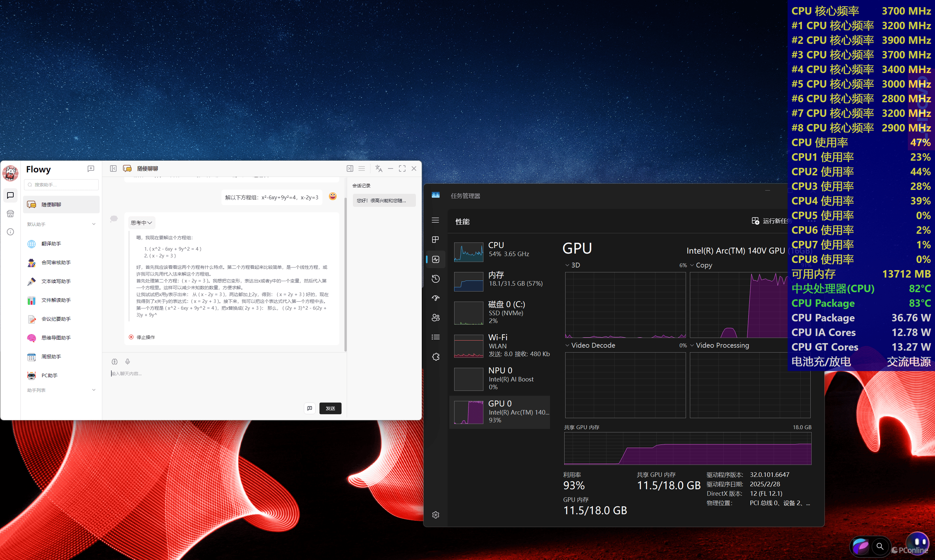Click the 发送 send button
The image size is (935, 560).
tap(330, 408)
